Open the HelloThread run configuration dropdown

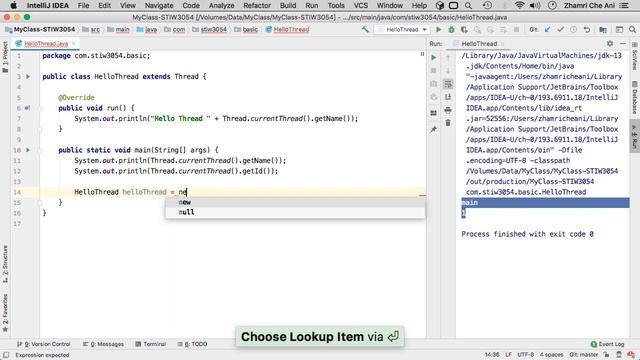[x=402, y=30]
